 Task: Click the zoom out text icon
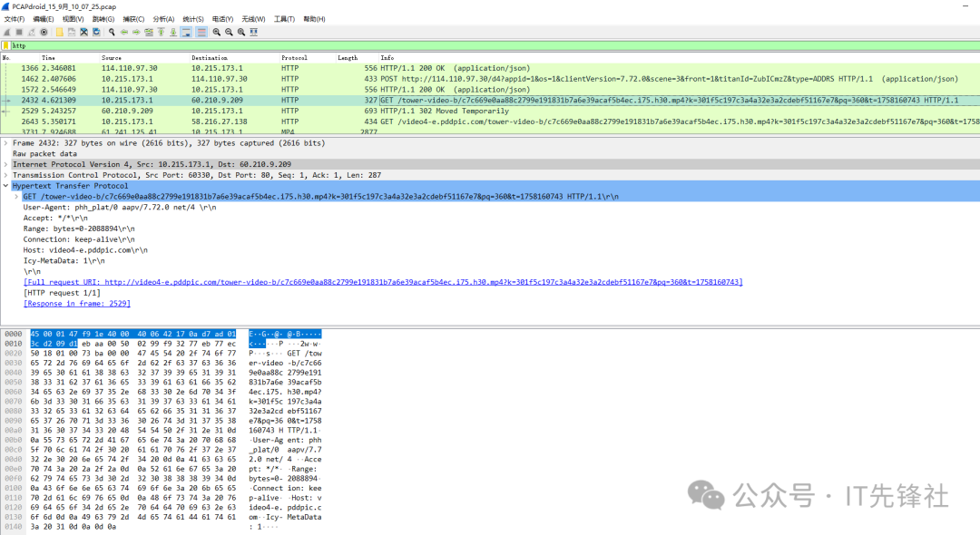229,32
